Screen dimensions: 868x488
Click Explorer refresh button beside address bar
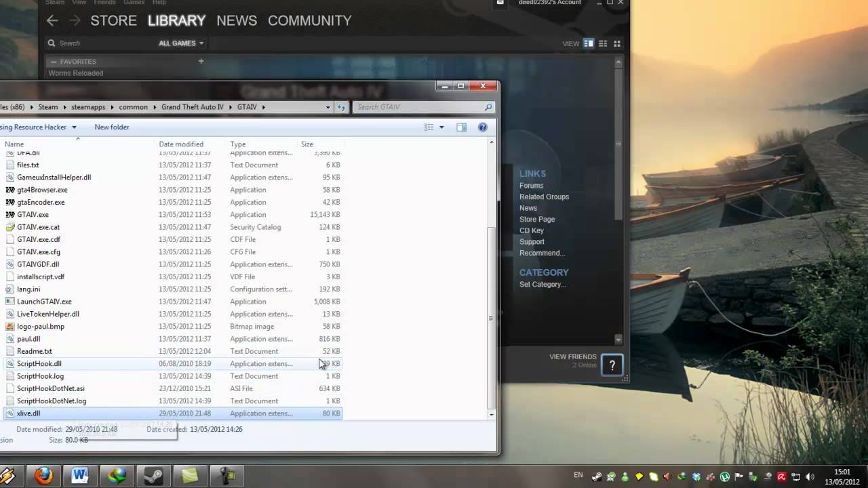point(341,107)
